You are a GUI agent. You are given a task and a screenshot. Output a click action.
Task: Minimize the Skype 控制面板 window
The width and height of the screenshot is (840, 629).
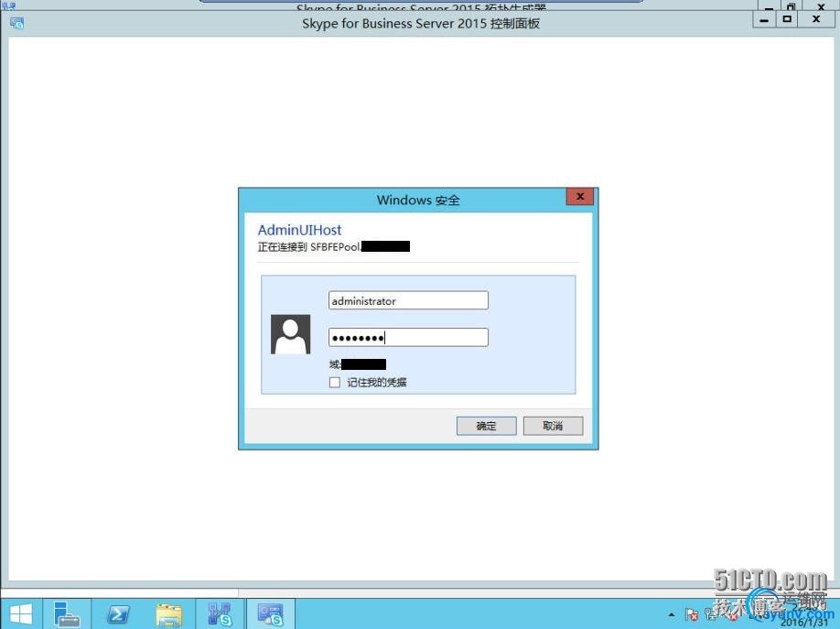click(x=764, y=20)
